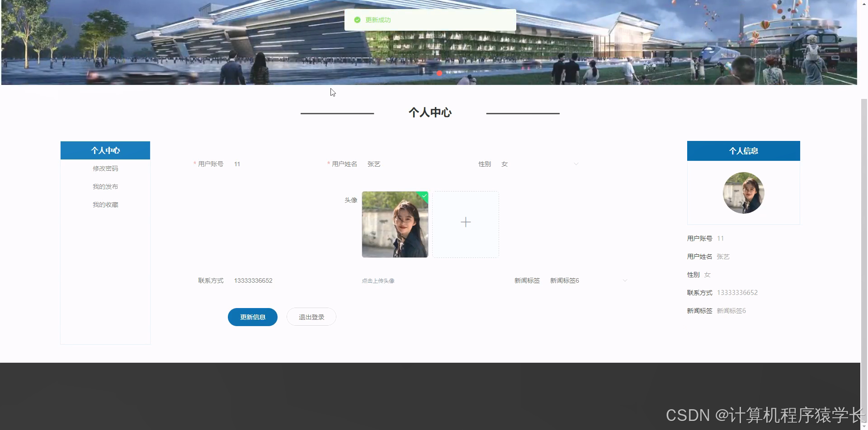
Task: Open 我的收藏 in the sidebar menu
Action: click(x=105, y=205)
